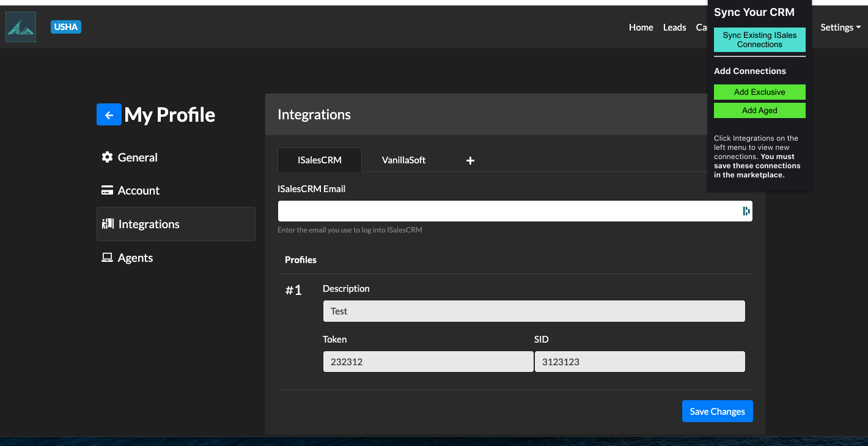Click the laptop icon next to Agents
The width and height of the screenshot is (868, 446).
point(107,258)
